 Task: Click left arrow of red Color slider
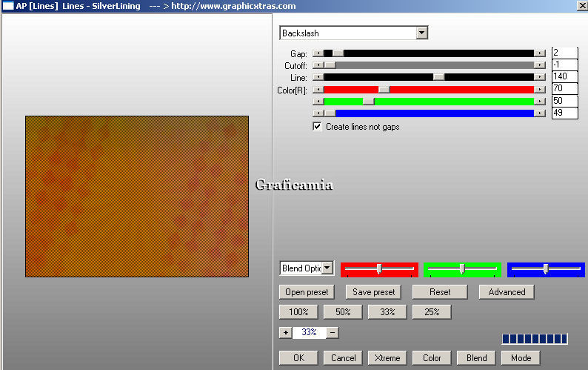[318, 90]
